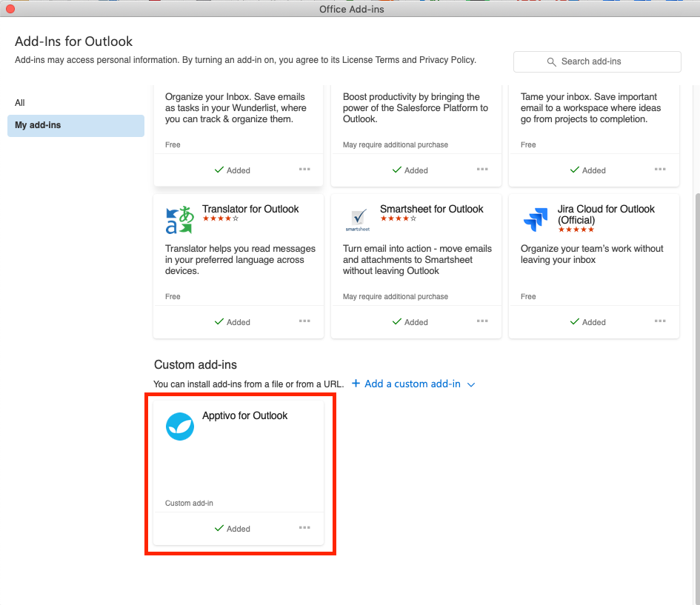
Task: Click the 'Organize your Inbox' Wunderlist description
Action: coord(236,108)
